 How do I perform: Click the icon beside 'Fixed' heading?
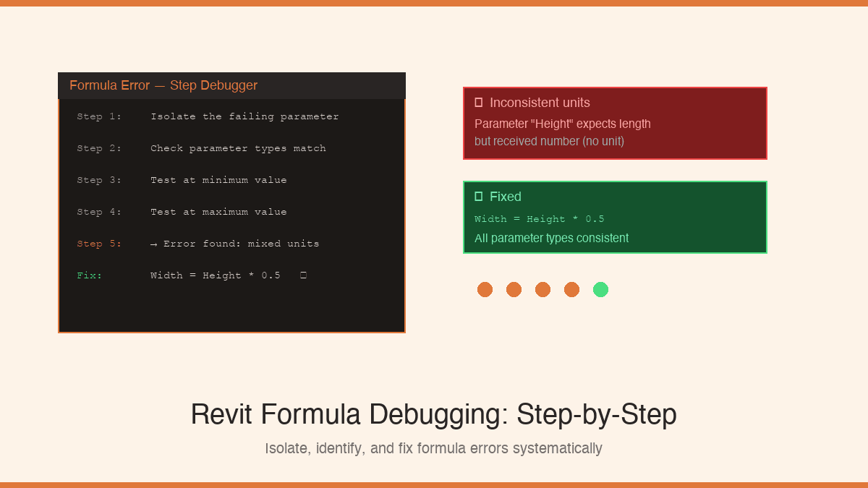(x=478, y=197)
